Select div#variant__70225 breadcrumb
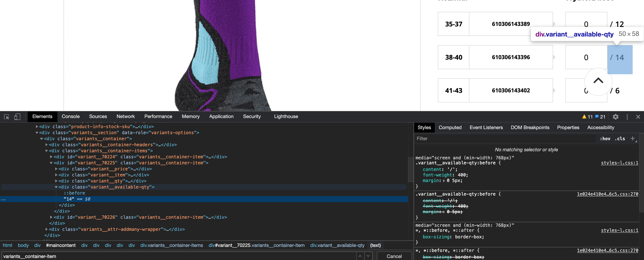644x260 pixels. coord(256,245)
